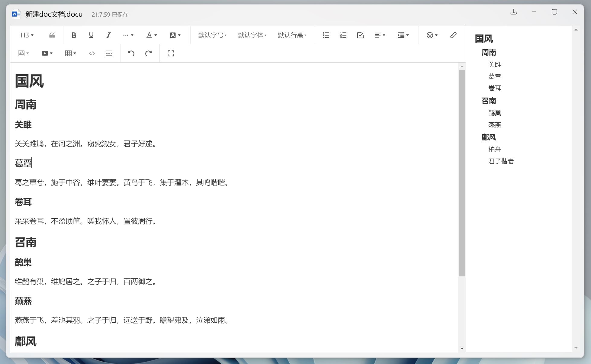This screenshot has width=591, height=364.
Task: Insert a hyperlink
Action: pos(453,35)
